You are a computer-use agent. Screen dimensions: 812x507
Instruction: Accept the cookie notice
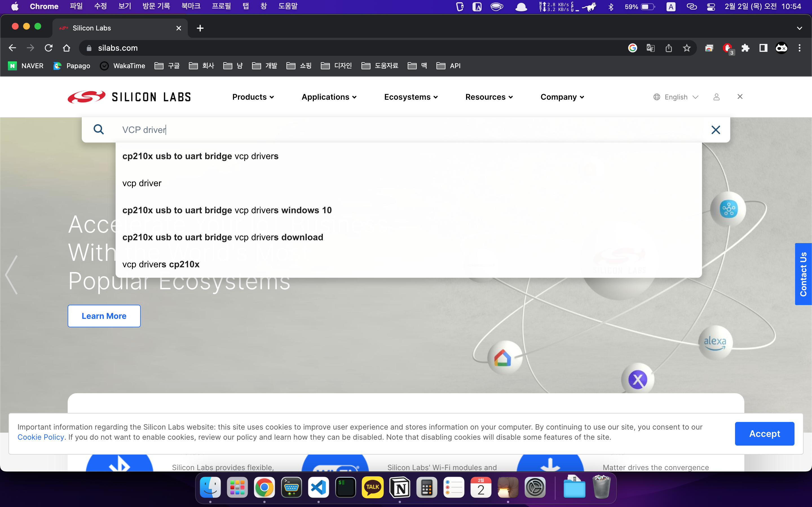tap(764, 433)
